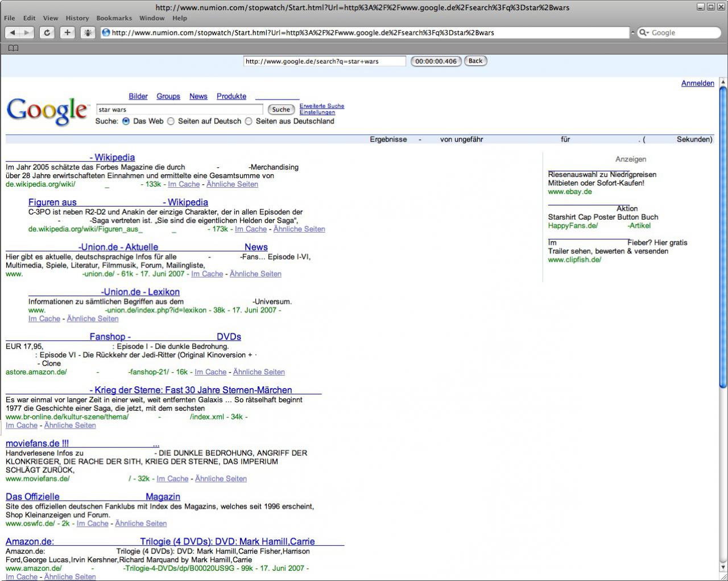Open Erweiterte Suche link

pos(322,106)
